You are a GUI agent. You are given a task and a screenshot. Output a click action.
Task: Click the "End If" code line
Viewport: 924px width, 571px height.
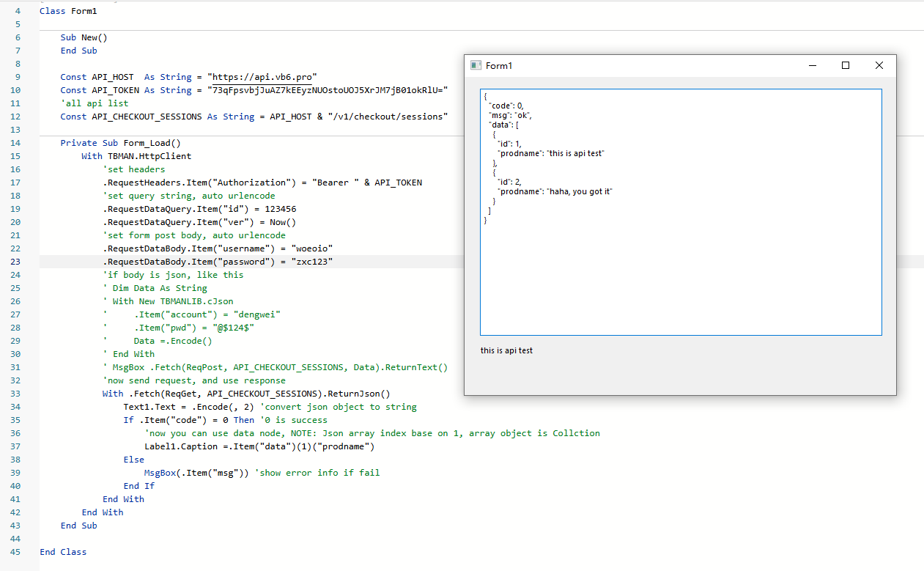tap(139, 486)
